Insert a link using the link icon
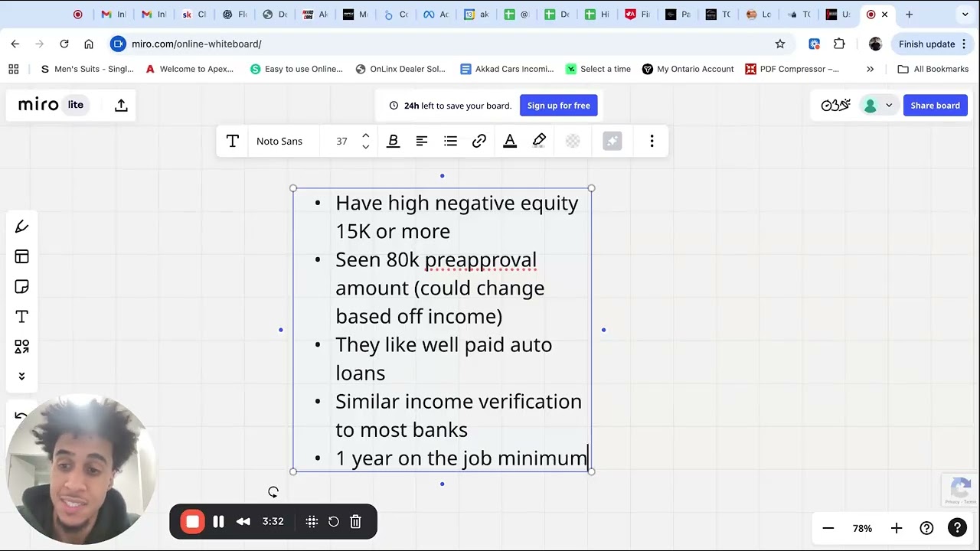 click(479, 141)
